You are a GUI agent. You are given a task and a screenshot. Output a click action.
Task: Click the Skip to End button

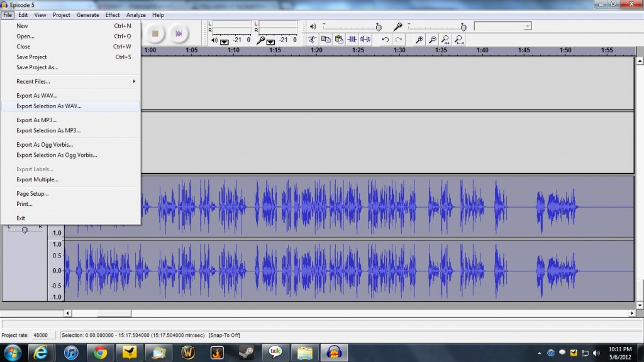[179, 34]
